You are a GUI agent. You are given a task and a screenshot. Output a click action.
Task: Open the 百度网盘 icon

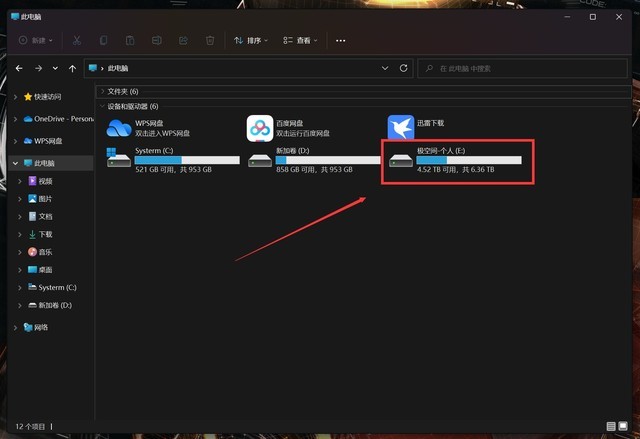[x=260, y=128]
